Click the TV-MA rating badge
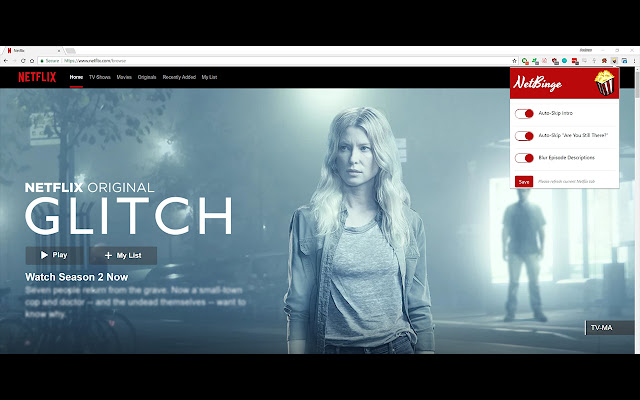This screenshot has width=640, height=400. pos(610,328)
